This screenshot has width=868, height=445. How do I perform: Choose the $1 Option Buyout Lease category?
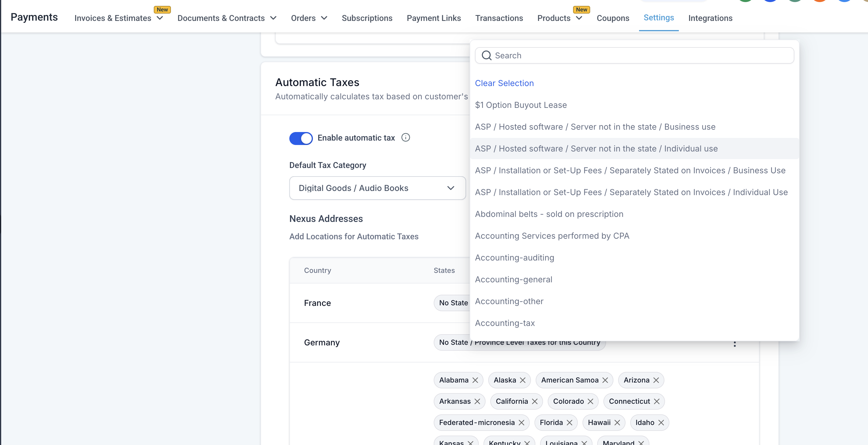(521, 105)
